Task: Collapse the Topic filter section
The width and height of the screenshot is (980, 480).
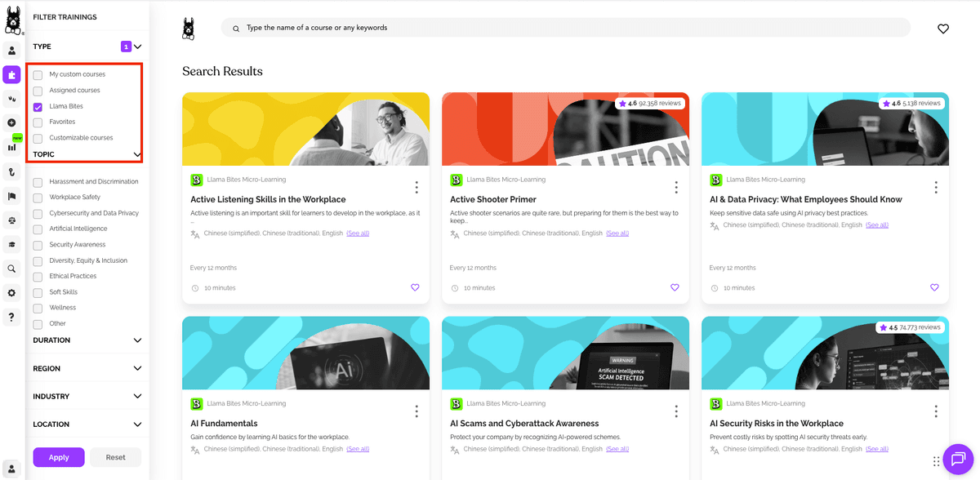Action: point(137,154)
